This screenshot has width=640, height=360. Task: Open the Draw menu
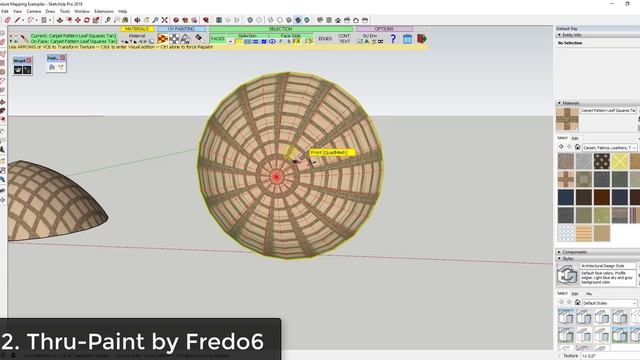pos(50,11)
